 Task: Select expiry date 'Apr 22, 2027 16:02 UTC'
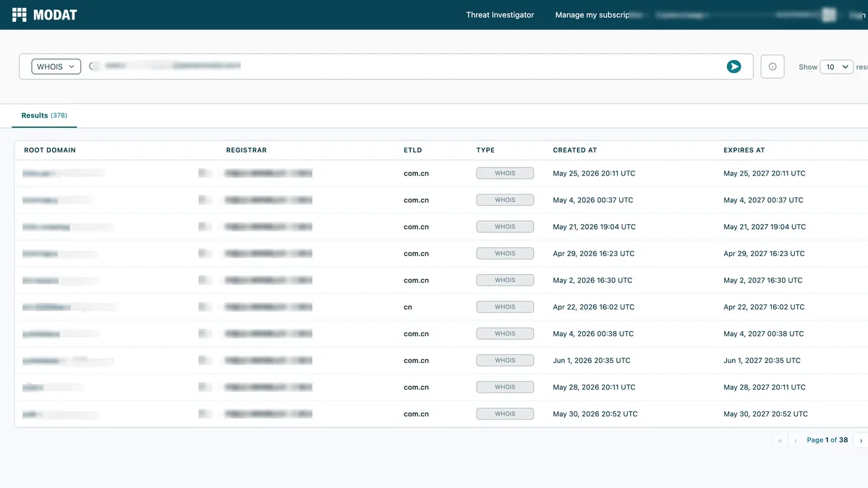coord(764,307)
